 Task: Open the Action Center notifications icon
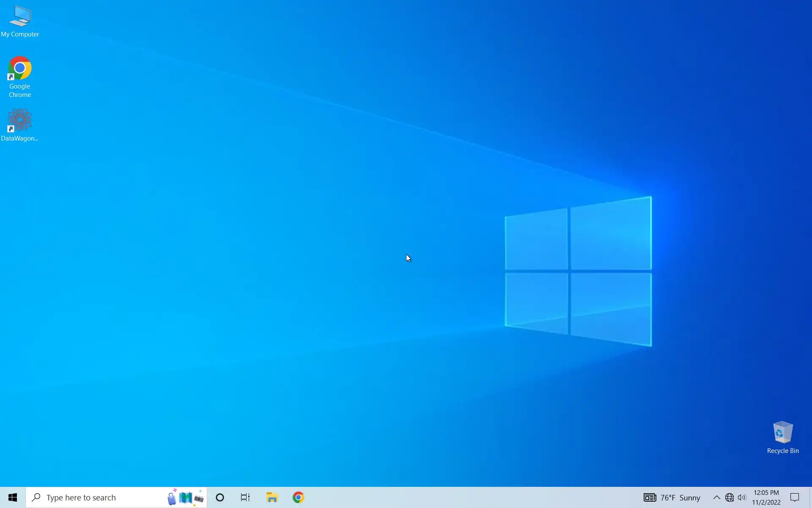tap(795, 497)
